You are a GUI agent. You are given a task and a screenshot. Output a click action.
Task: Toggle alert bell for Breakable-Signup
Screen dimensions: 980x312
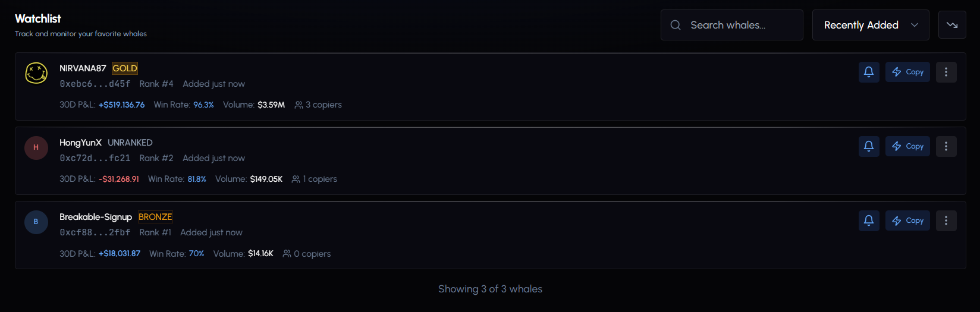869,220
